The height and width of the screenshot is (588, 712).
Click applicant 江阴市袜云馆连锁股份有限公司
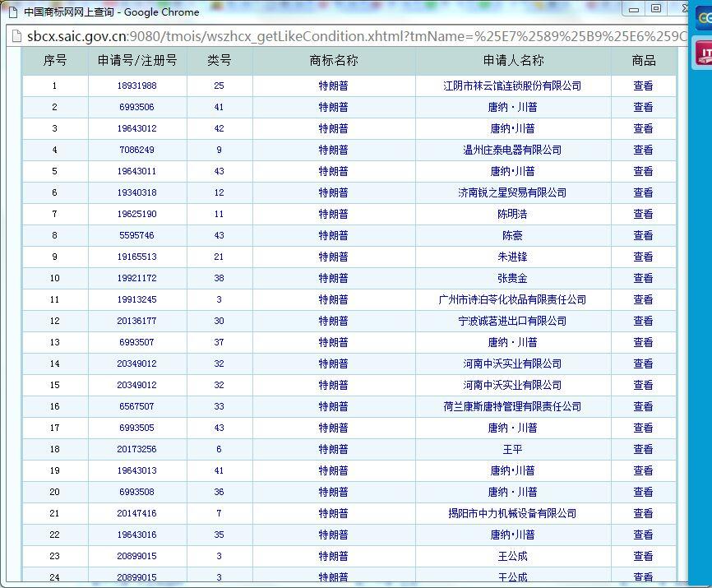click(x=512, y=86)
